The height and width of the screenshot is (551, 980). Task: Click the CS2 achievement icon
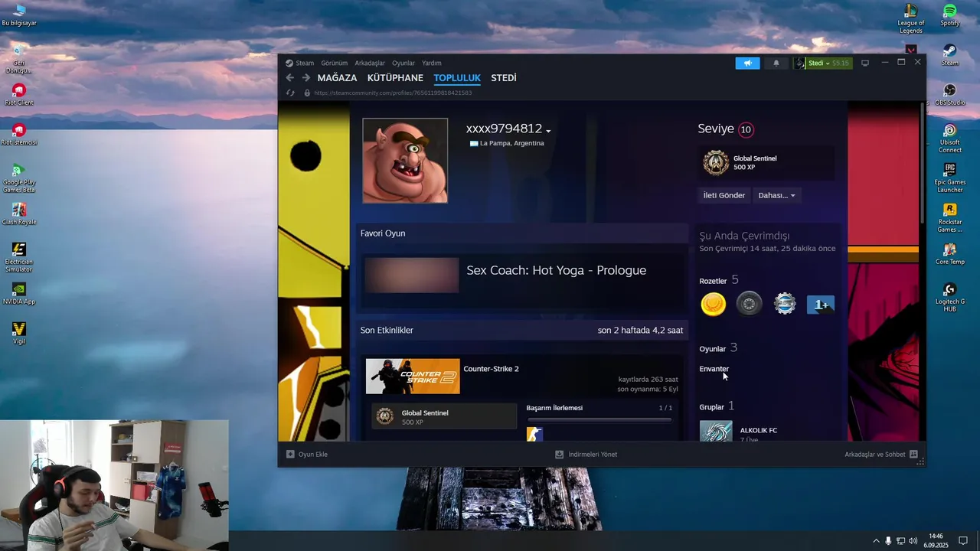click(534, 435)
